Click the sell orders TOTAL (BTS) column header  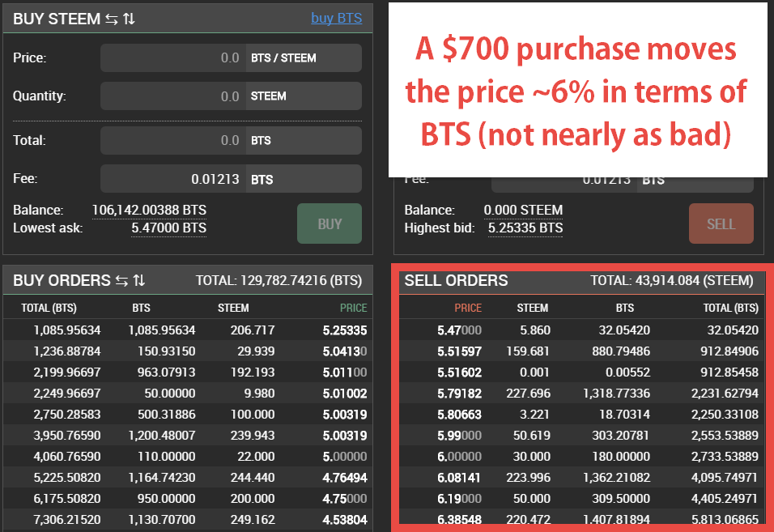click(x=730, y=308)
